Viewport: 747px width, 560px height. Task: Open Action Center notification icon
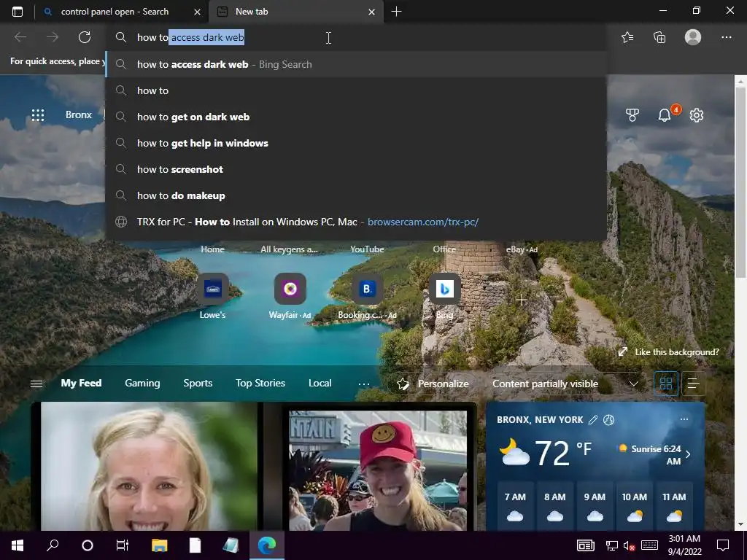pyautogui.click(x=723, y=545)
